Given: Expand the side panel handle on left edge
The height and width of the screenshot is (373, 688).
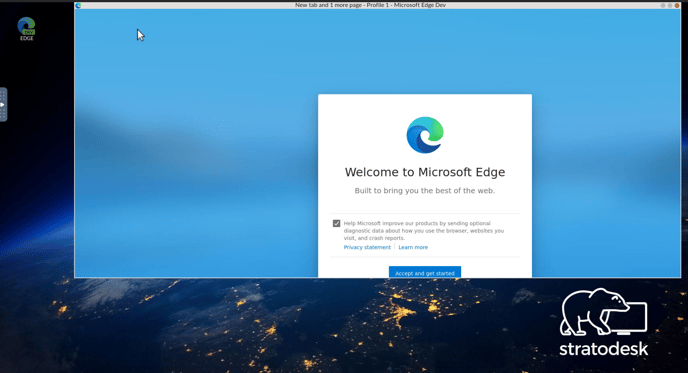Looking at the screenshot, I should [x=3, y=104].
